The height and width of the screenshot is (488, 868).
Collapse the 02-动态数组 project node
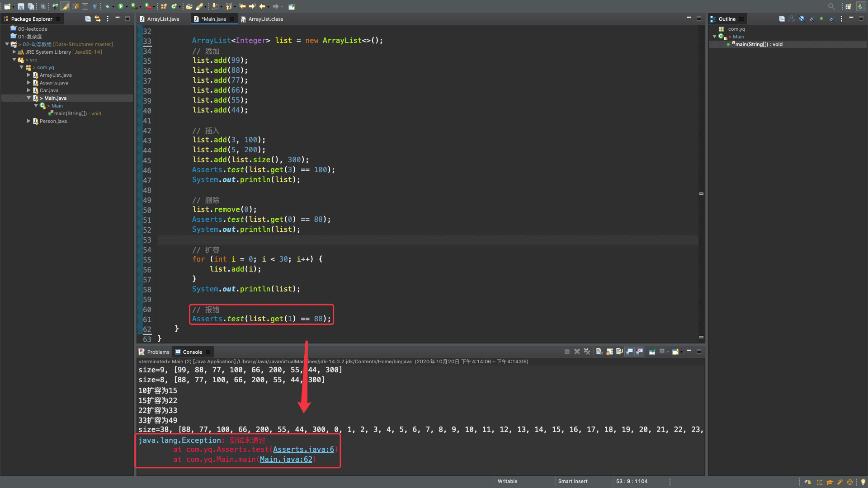click(7, 44)
